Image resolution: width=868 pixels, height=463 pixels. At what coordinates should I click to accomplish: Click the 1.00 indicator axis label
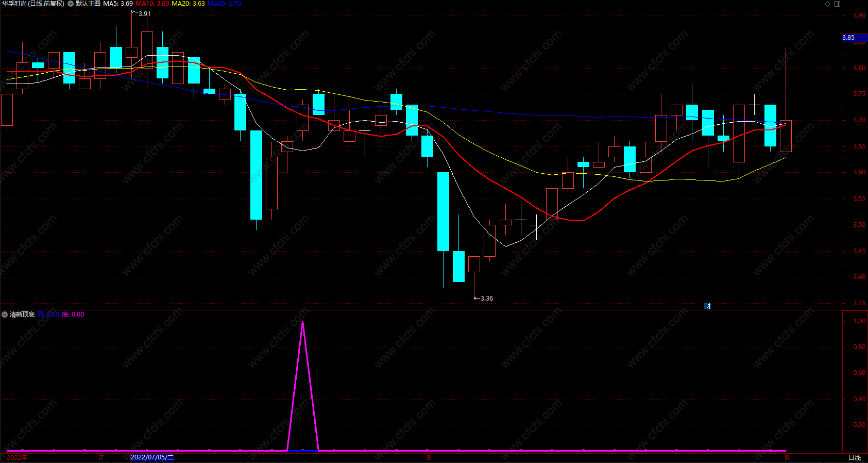click(859, 321)
